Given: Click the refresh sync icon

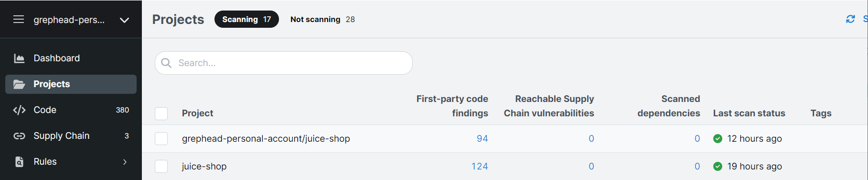Looking at the screenshot, I should [850, 19].
